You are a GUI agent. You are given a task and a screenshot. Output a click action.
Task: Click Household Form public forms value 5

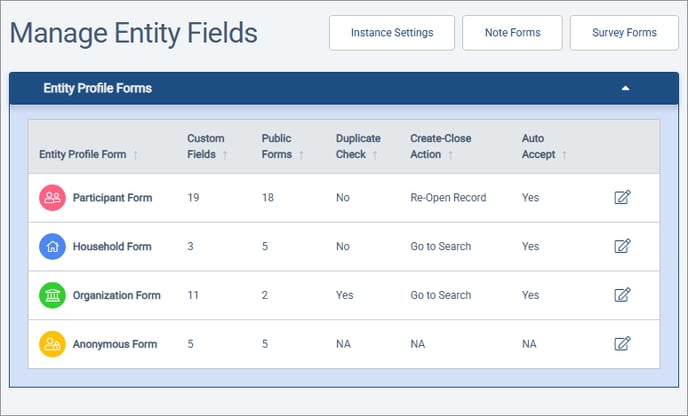265,246
